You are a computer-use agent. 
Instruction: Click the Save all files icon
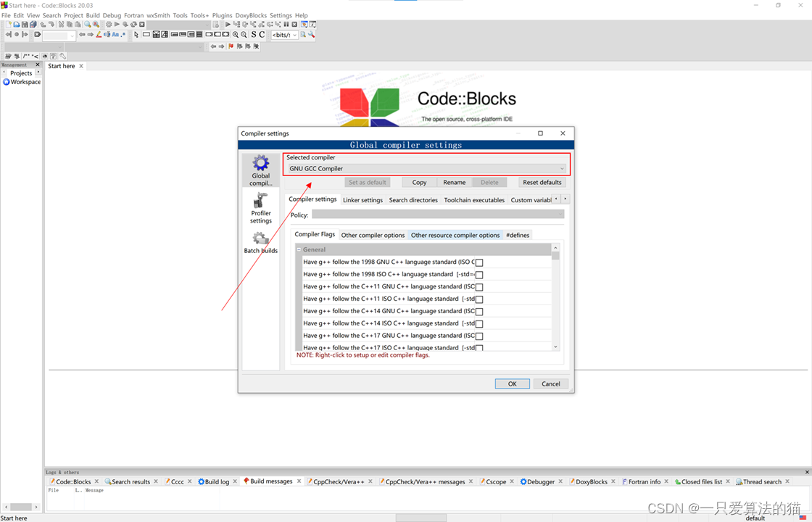33,25
